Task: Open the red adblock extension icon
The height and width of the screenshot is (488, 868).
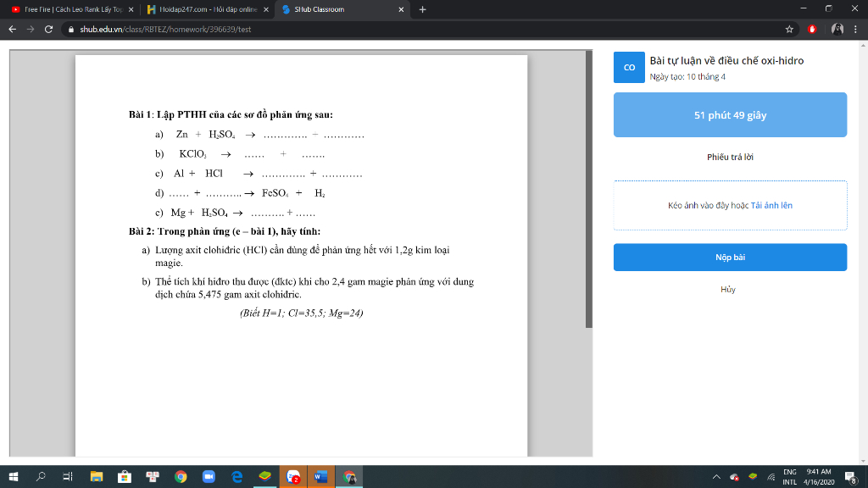Action: tap(812, 30)
